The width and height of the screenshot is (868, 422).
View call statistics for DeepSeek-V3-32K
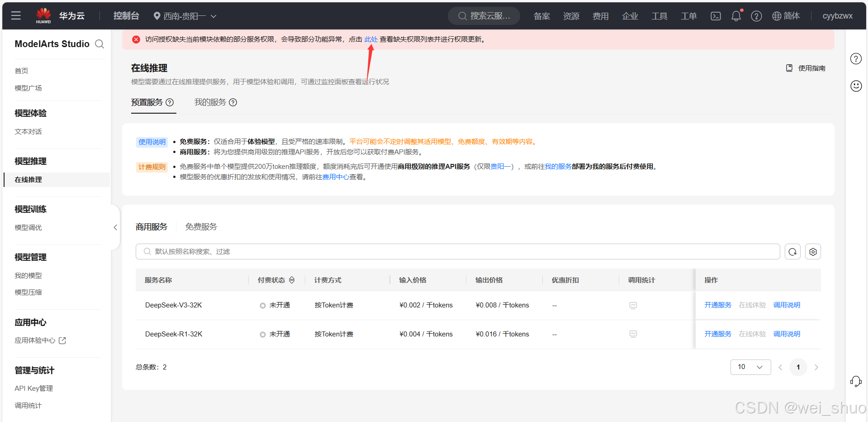(633, 305)
